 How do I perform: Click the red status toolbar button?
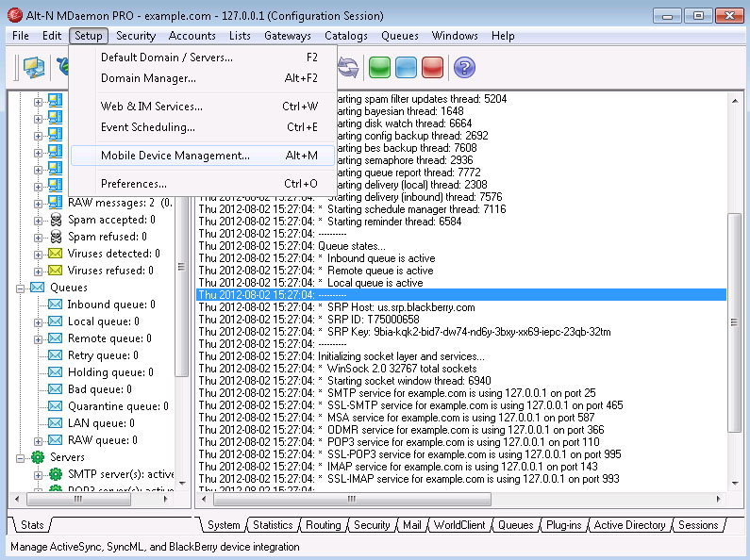click(x=432, y=67)
